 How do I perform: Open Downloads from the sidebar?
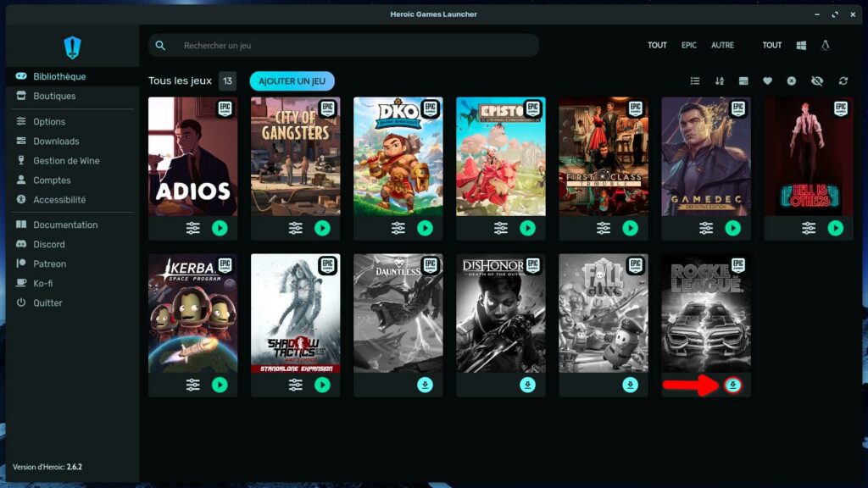(x=56, y=141)
